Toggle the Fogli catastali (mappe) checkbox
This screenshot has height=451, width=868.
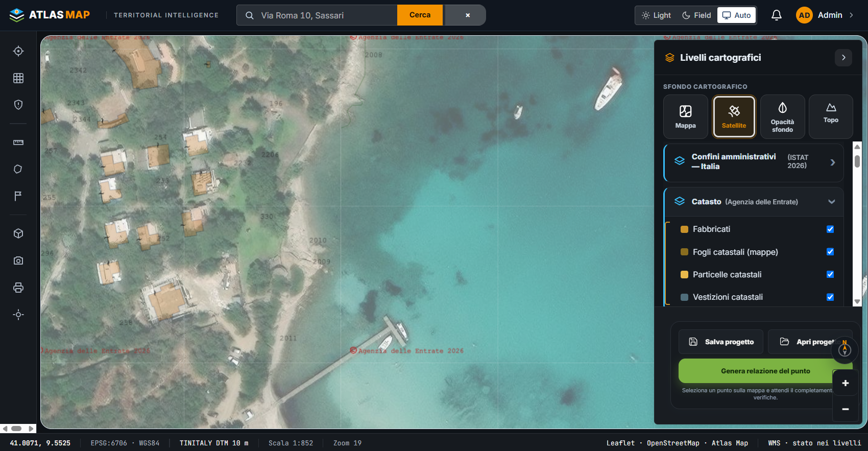(830, 252)
